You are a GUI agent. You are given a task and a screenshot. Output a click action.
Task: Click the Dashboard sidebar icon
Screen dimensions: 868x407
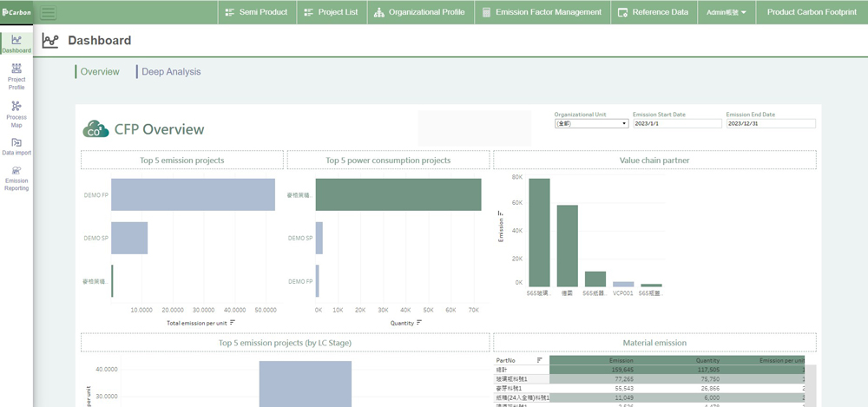[16, 43]
